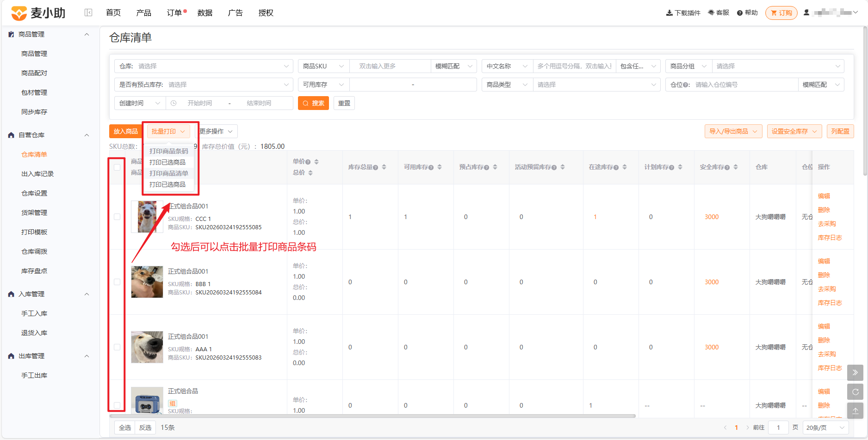The image size is (868, 440).
Task: Check the row with SKU规格 CCC 1
Action: click(117, 217)
